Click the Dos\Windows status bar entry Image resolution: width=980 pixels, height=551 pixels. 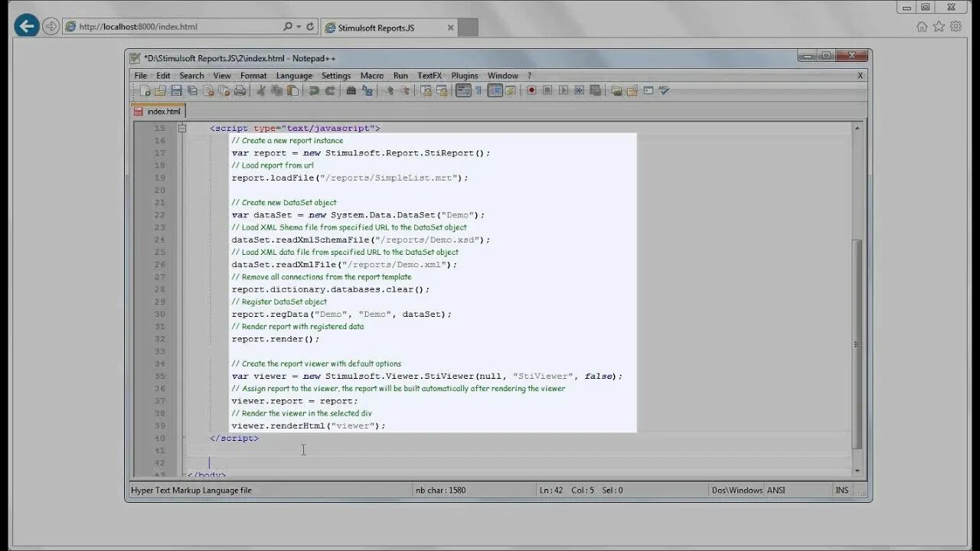tap(737, 490)
